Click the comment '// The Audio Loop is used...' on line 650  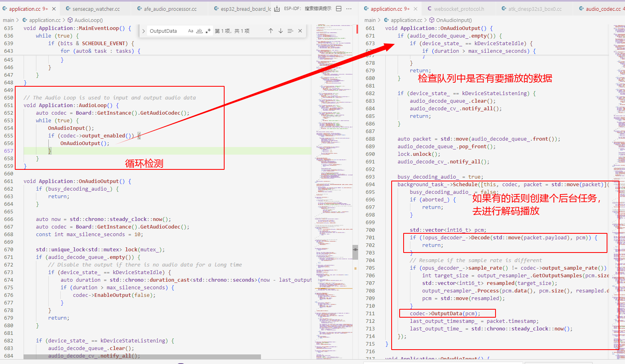pos(109,97)
